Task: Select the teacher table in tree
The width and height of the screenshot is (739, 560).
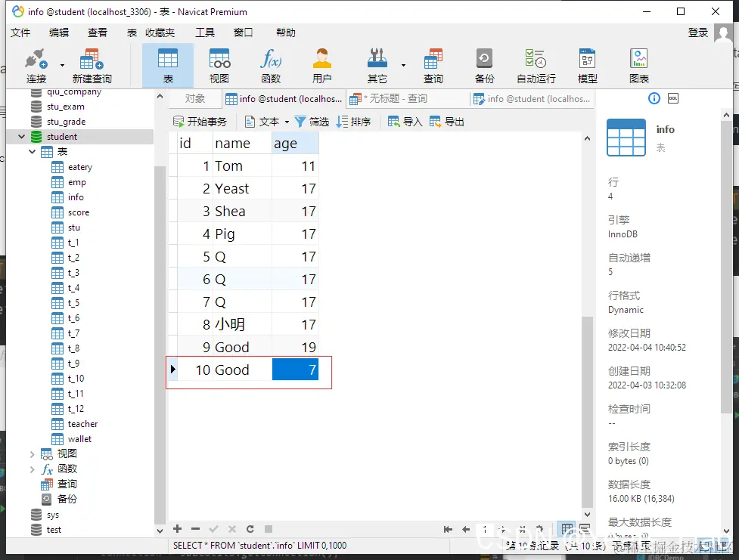Action: 82,424
